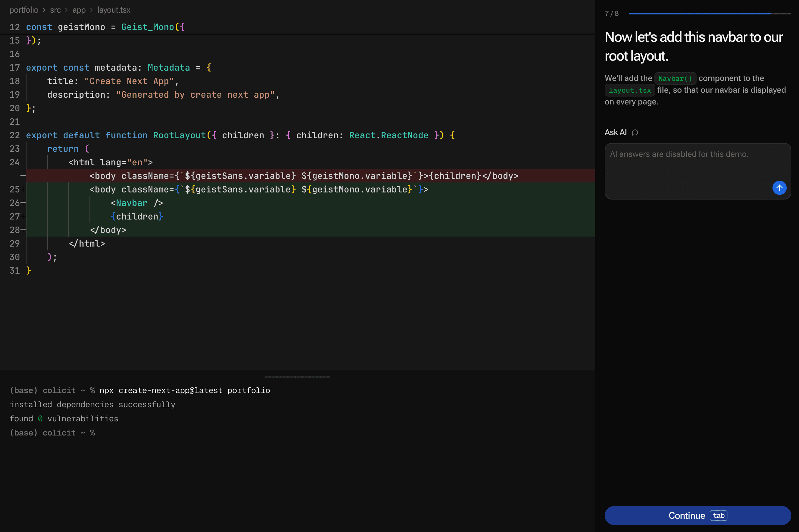Click portfolio in the breadcrumb path

(x=24, y=10)
